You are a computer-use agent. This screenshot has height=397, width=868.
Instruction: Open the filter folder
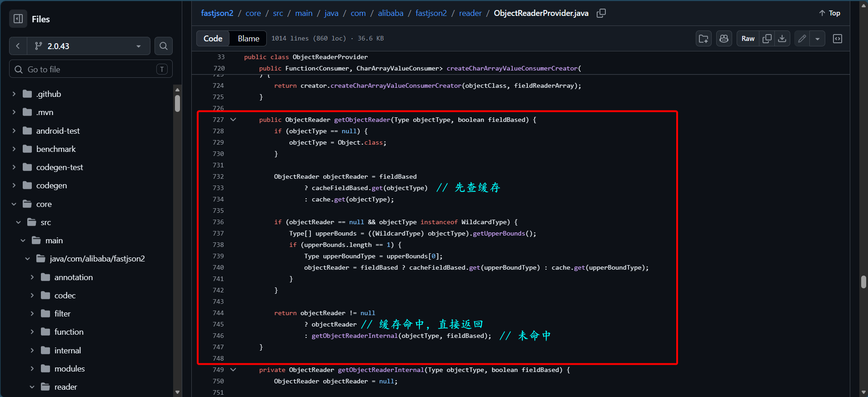(x=62, y=314)
